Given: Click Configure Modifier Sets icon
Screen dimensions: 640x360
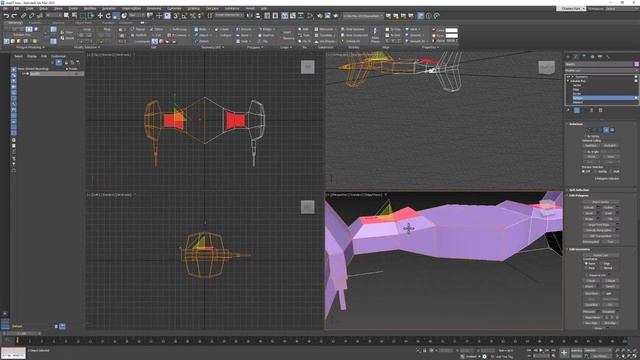Looking at the screenshot, I should 600,110.
